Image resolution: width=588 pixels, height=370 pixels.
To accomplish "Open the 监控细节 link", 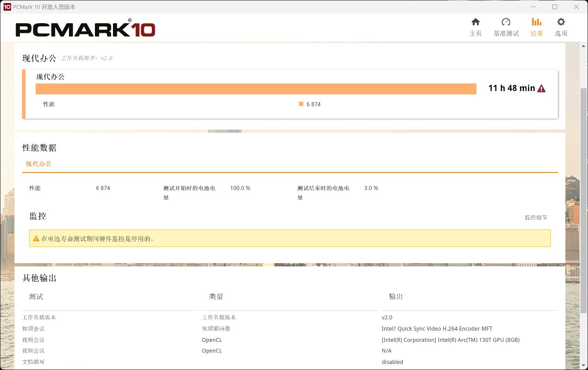I will click(x=536, y=217).
